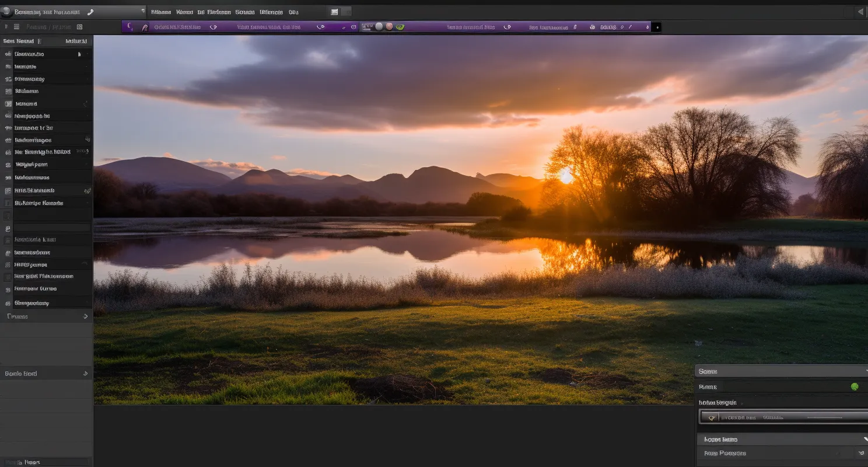Click the gray circle button in purple toolbar

379,27
